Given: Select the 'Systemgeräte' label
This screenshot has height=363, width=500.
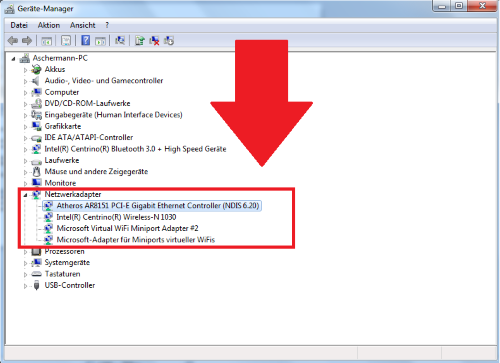Looking at the screenshot, I should 67,263.
